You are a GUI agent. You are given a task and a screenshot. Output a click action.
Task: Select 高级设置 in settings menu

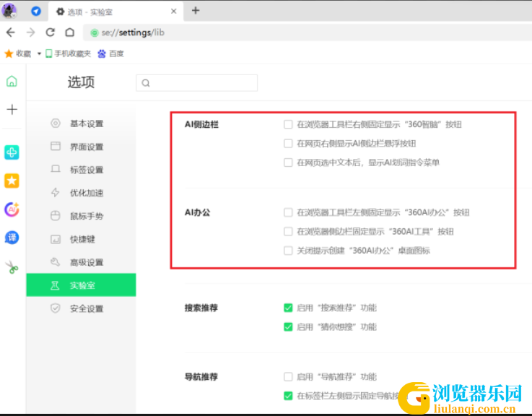coord(81,262)
